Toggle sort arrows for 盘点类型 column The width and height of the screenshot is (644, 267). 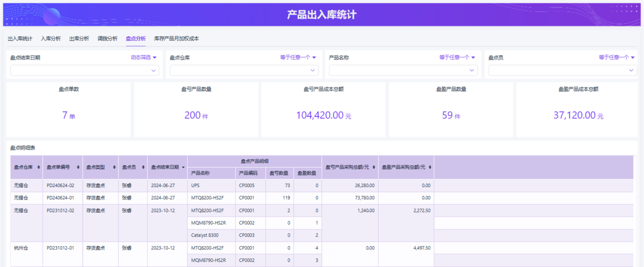(114, 167)
